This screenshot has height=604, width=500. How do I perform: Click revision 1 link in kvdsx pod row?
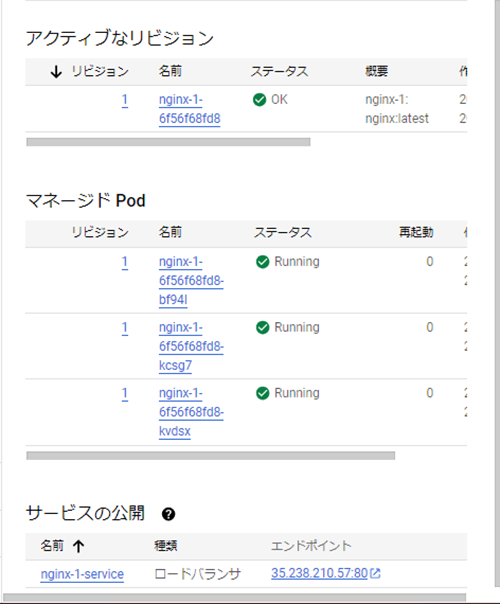[125, 394]
